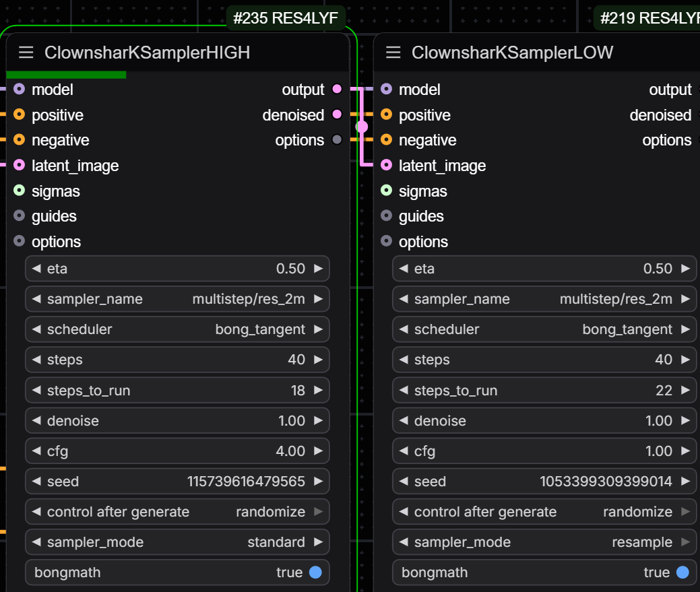The image size is (700, 592).
Task: Increase steps on ClownsharKSamplerLOW
Action: point(685,360)
